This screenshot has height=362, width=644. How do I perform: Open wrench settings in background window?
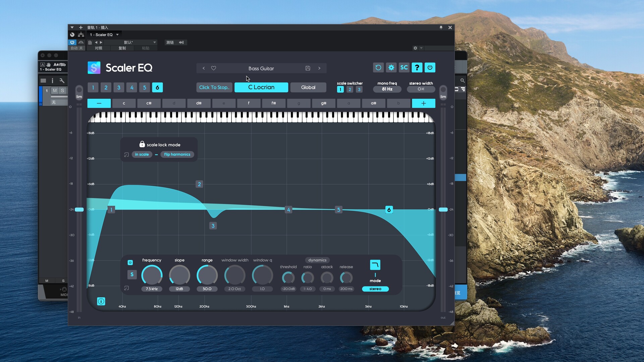[62, 80]
